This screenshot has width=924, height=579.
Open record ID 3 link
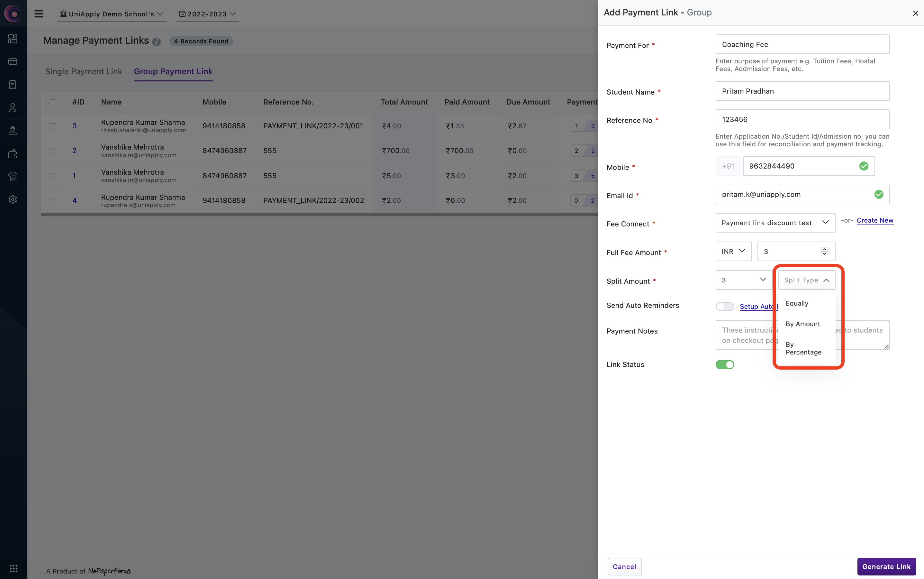coord(75,126)
